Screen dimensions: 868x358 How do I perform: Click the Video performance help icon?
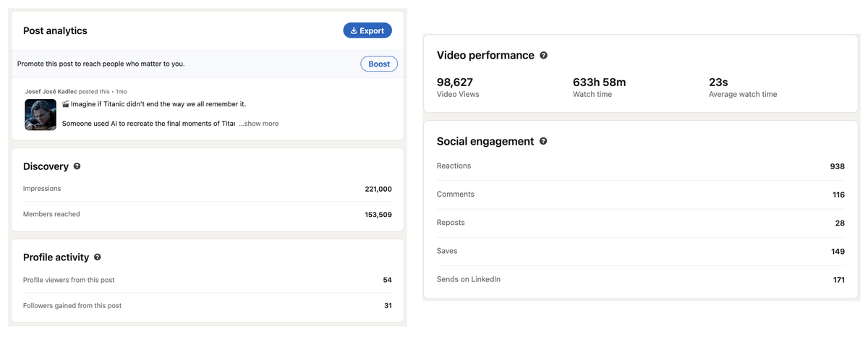pos(543,56)
